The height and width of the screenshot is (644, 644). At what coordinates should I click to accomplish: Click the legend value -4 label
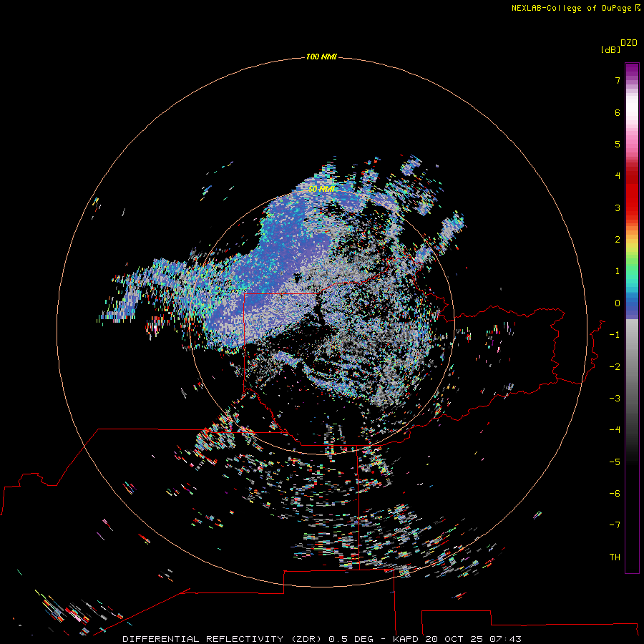tap(615, 430)
